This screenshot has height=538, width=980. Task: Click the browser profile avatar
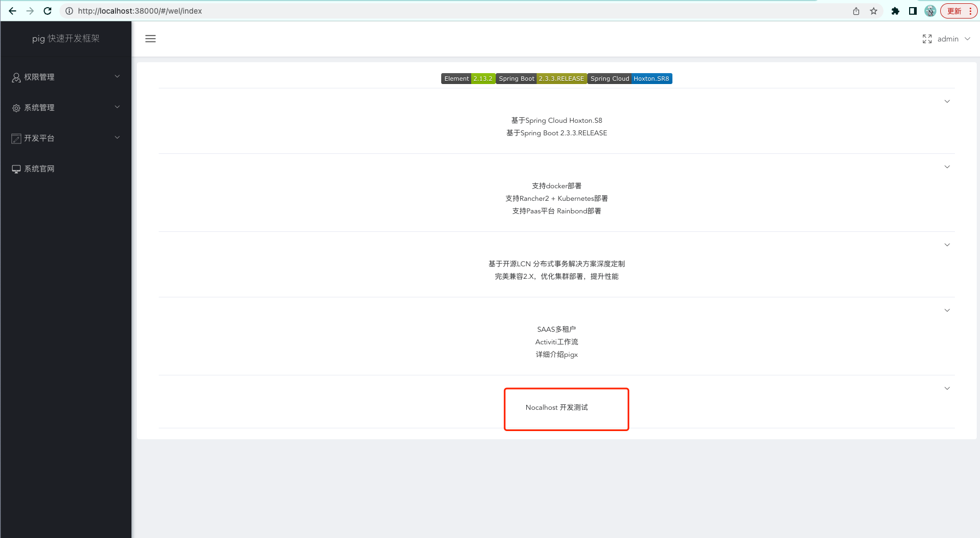930,11
